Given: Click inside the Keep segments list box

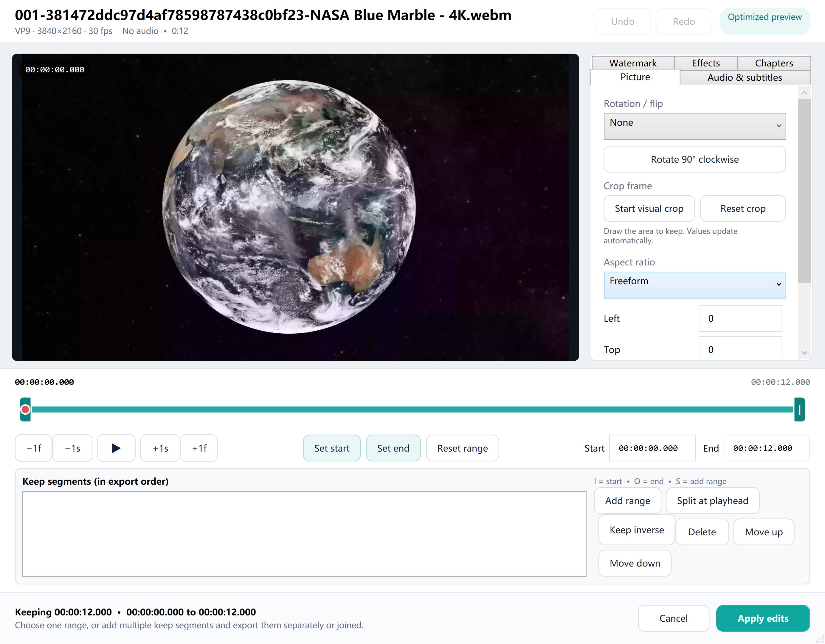Looking at the screenshot, I should (x=305, y=534).
